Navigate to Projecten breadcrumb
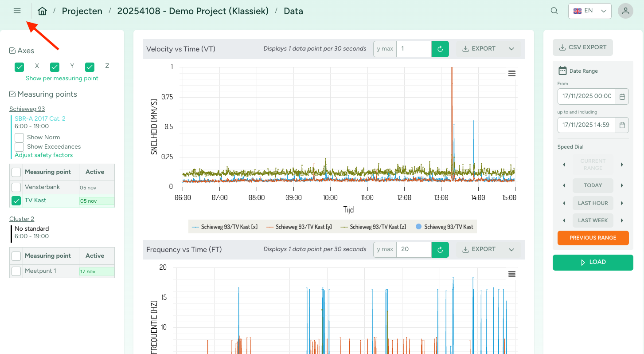 [x=82, y=11]
